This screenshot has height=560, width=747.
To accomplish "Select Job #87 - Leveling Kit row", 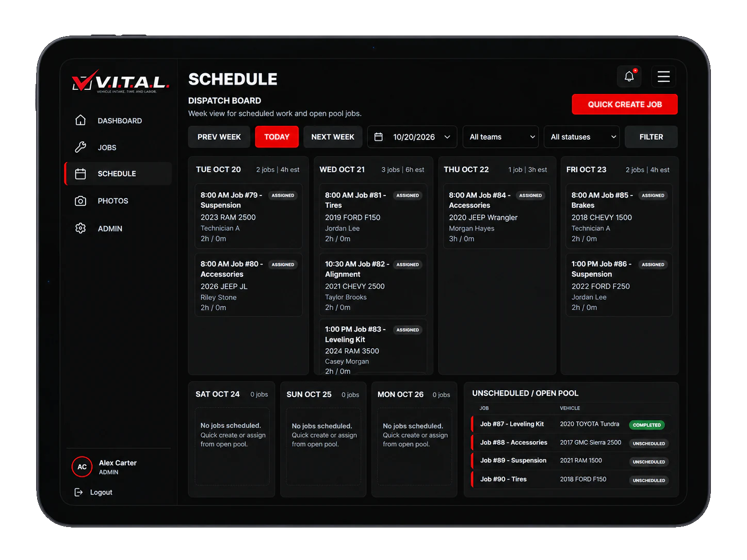I will coord(571,424).
